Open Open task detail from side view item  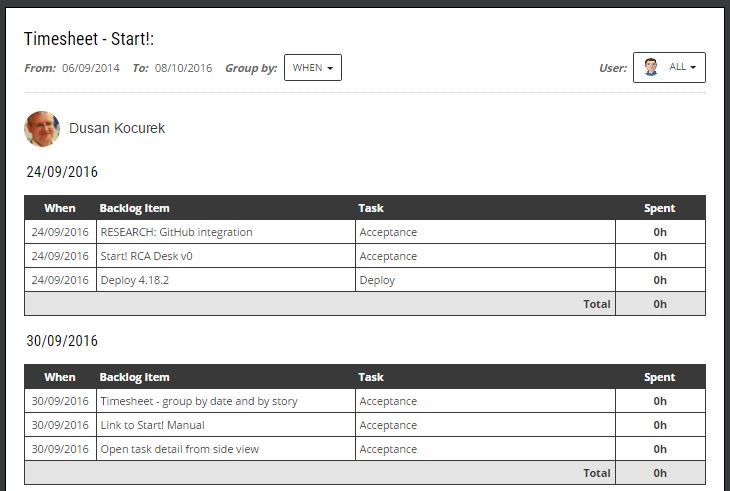pyautogui.click(x=180, y=449)
